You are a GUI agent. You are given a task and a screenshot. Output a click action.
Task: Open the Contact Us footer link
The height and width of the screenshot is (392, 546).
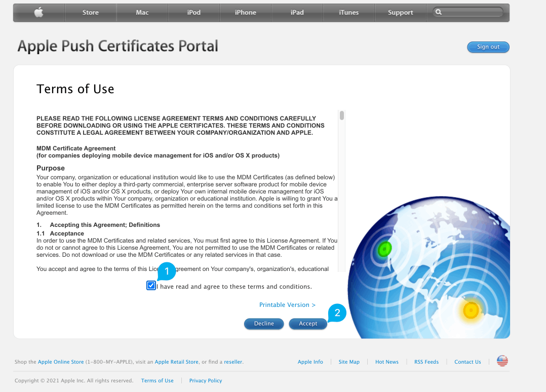point(467,362)
